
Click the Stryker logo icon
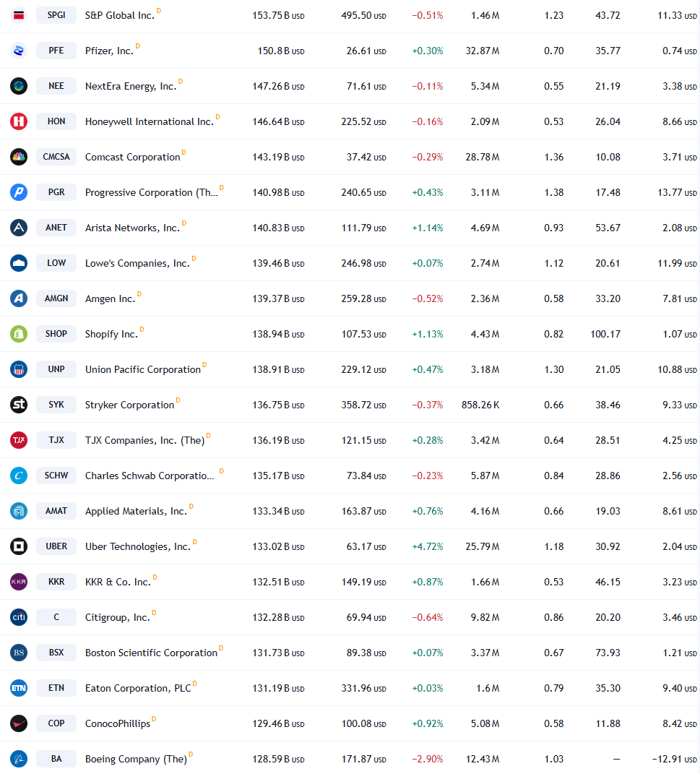[19, 405]
